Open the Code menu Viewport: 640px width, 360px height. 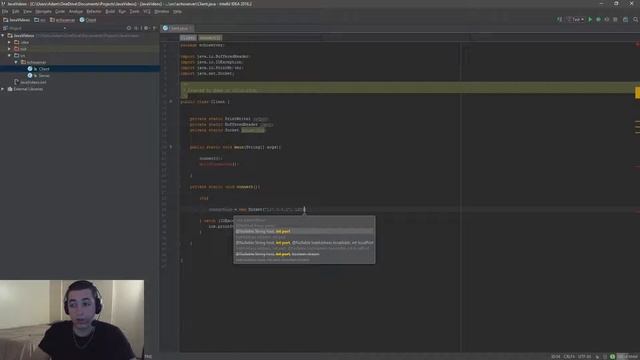coord(60,12)
